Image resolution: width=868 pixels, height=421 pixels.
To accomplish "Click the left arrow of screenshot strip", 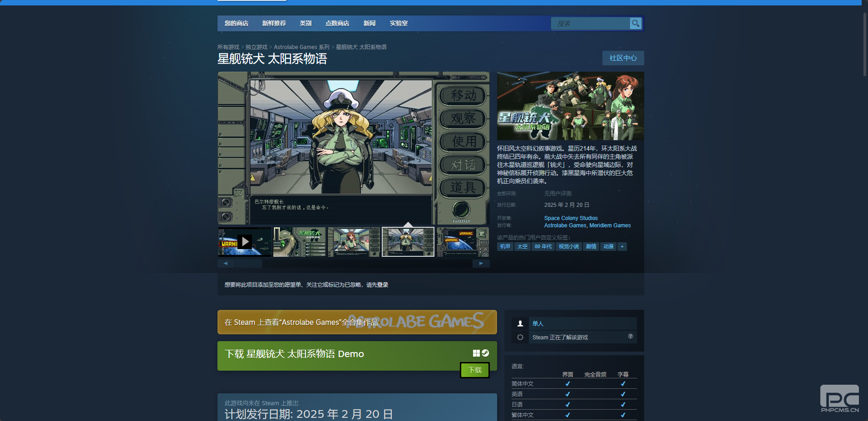I will [226, 263].
